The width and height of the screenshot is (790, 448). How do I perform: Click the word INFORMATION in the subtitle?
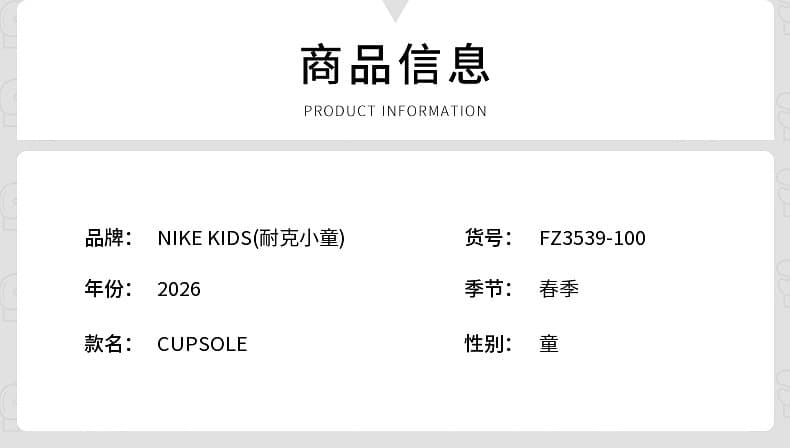(434, 111)
